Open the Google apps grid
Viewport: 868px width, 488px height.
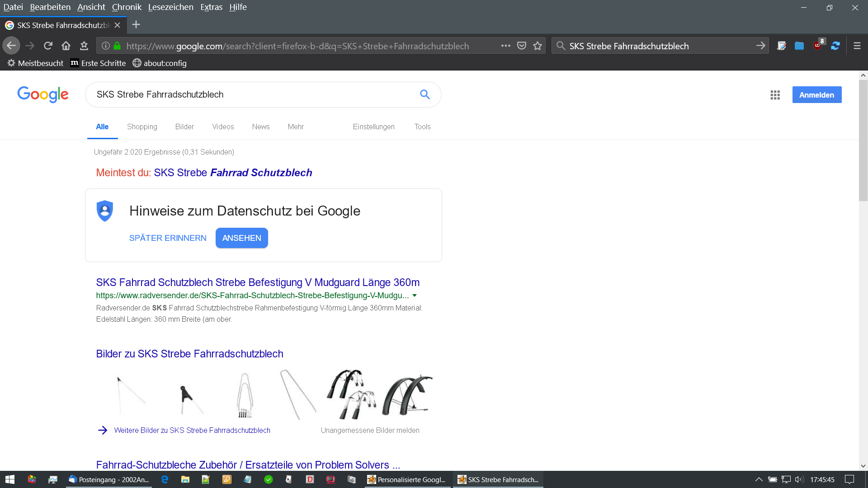(x=775, y=95)
